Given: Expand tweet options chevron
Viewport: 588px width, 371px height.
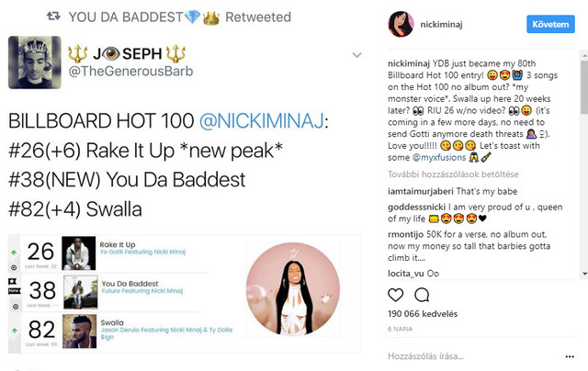Looking at the screenshot, I should 357,56.
